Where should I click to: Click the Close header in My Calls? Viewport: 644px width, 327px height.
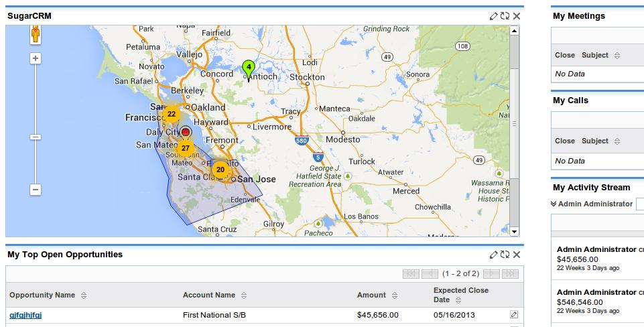click(x=565, y=141)
